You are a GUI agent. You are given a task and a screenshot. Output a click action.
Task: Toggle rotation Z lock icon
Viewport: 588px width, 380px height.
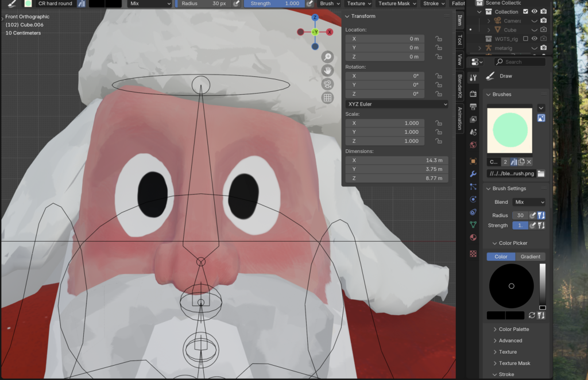click(x=438, y=94)
